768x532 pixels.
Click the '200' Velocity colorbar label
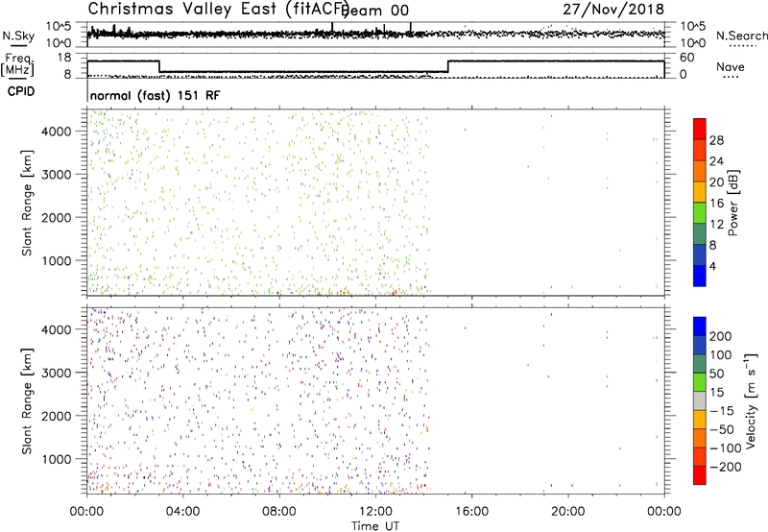(721, 336)
